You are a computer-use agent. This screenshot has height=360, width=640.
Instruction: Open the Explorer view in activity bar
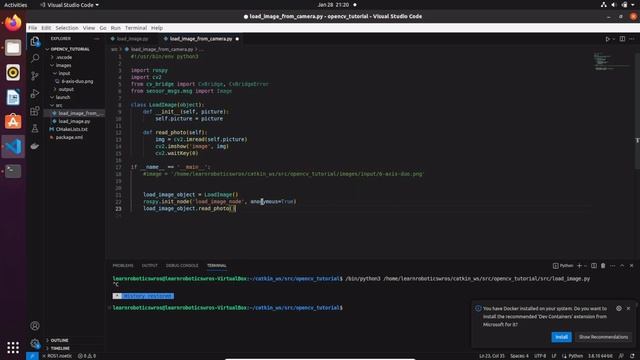click(35, 41)
